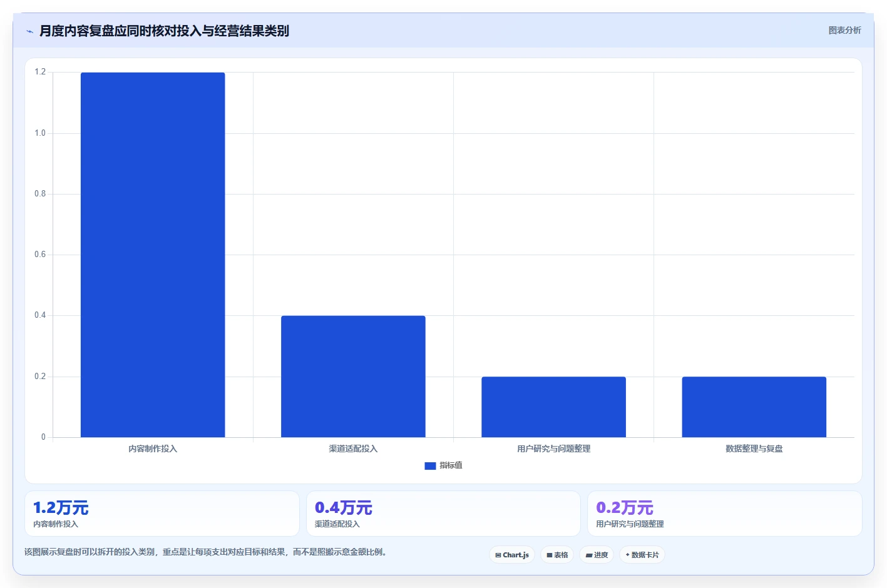
Task: Click the 指标值 legend label
Action: (451, 465)
